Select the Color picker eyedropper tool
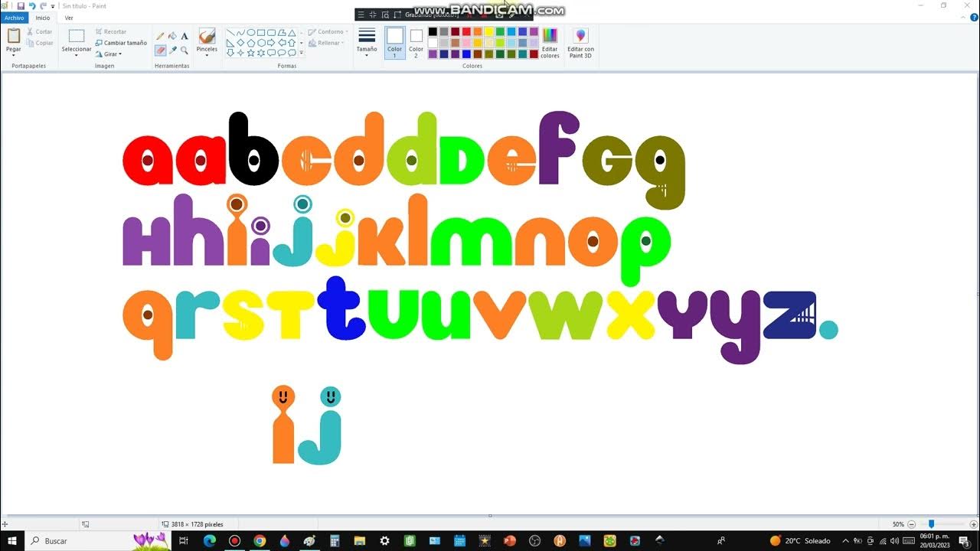Screen dimensions: 980x551 coord(172,50)
